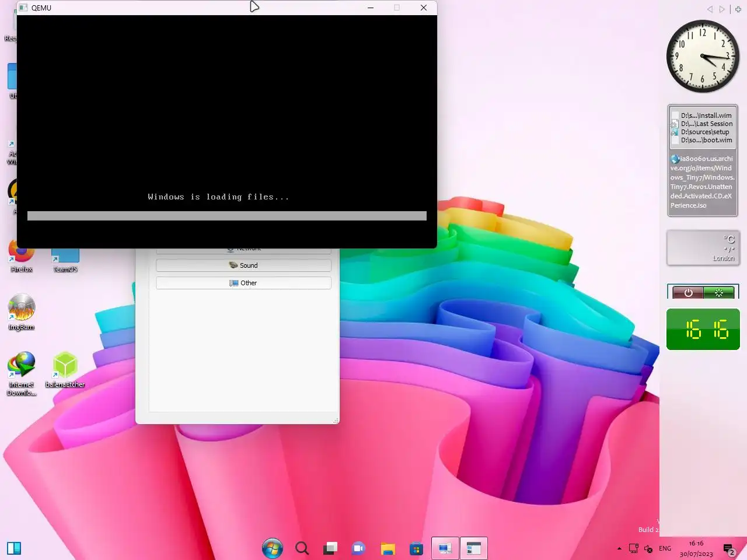Image resolution: width=747 pixels, height=560 pixels.
Task: Open the muted volume tray icon
Action: [648, 548]
